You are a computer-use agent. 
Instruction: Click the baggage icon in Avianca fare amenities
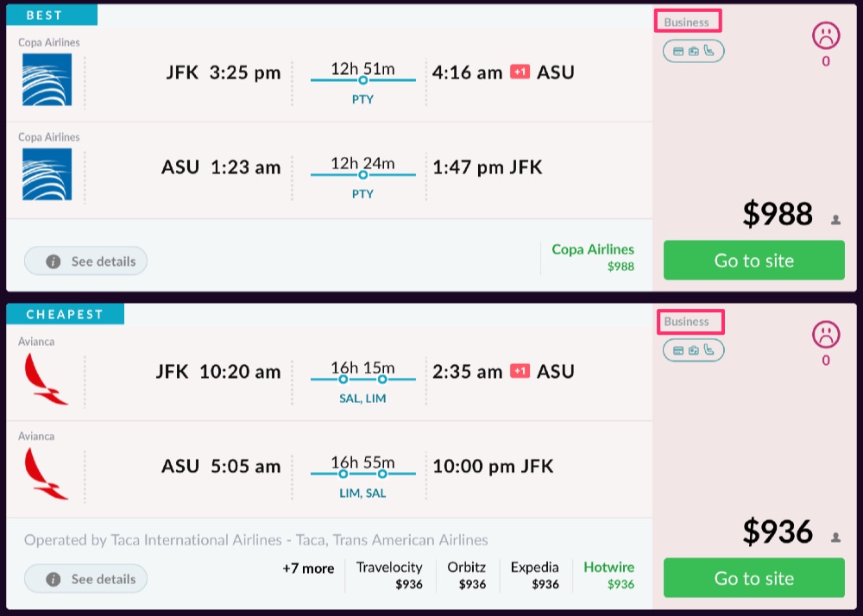point(693,350)
